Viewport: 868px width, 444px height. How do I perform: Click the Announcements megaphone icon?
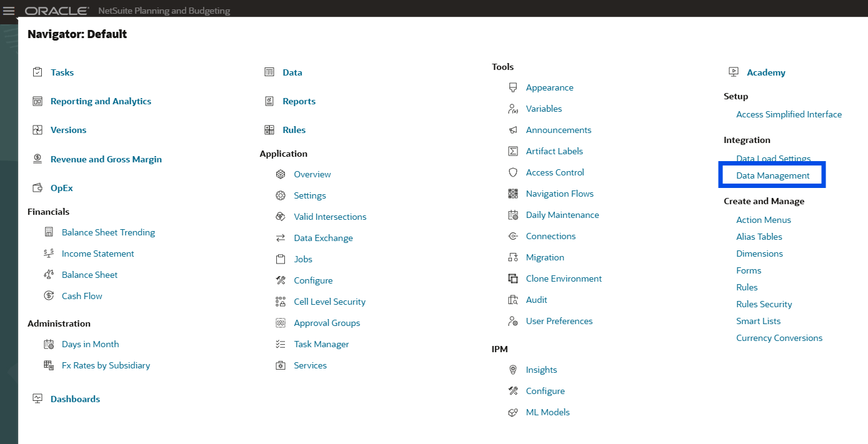tap(513, 130)
